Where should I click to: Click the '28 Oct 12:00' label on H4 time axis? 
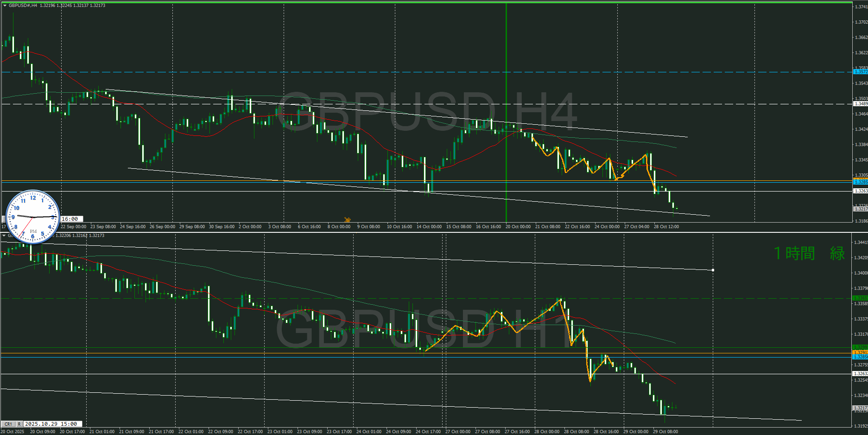[666, 227]
